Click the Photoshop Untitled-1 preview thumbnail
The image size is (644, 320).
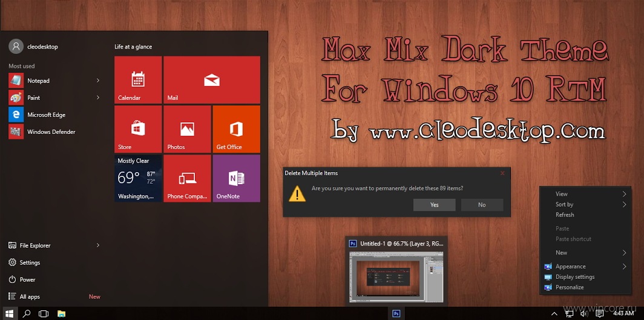[x=396, y=276]
